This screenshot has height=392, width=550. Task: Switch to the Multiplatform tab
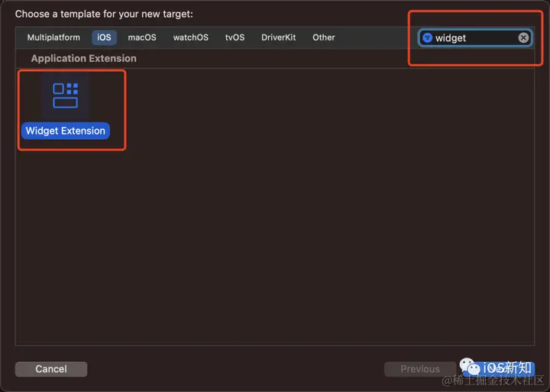(x=53, y=37)
